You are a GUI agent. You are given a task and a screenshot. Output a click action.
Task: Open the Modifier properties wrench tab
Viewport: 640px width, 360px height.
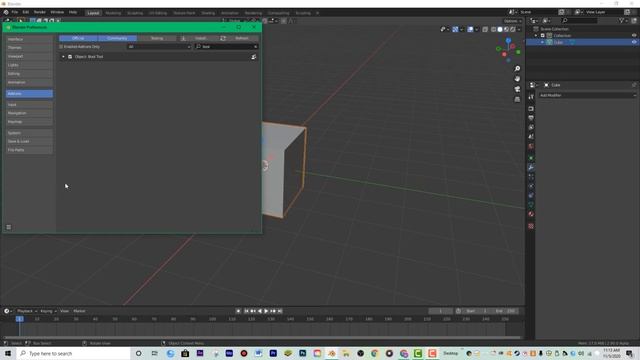[531, 168]
